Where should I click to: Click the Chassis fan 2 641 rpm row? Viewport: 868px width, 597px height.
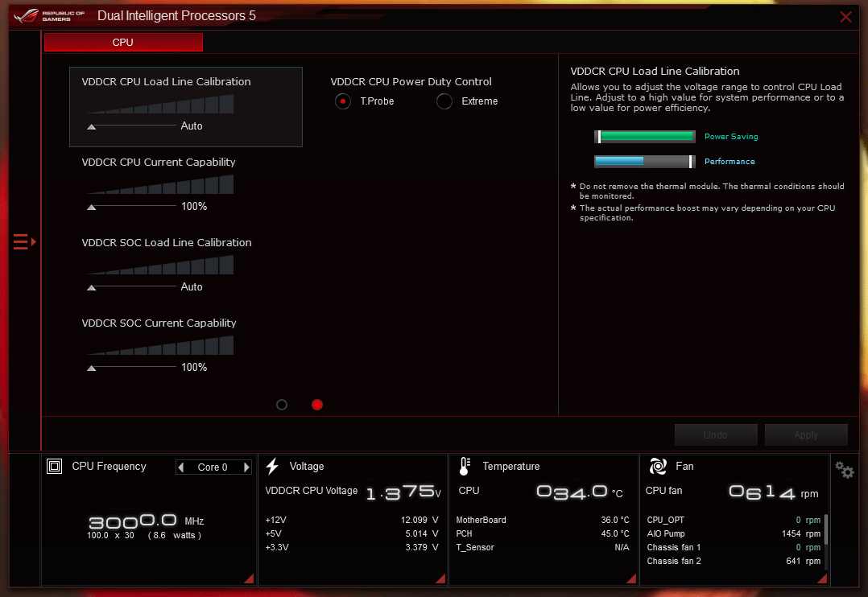[x=734, y=561]
